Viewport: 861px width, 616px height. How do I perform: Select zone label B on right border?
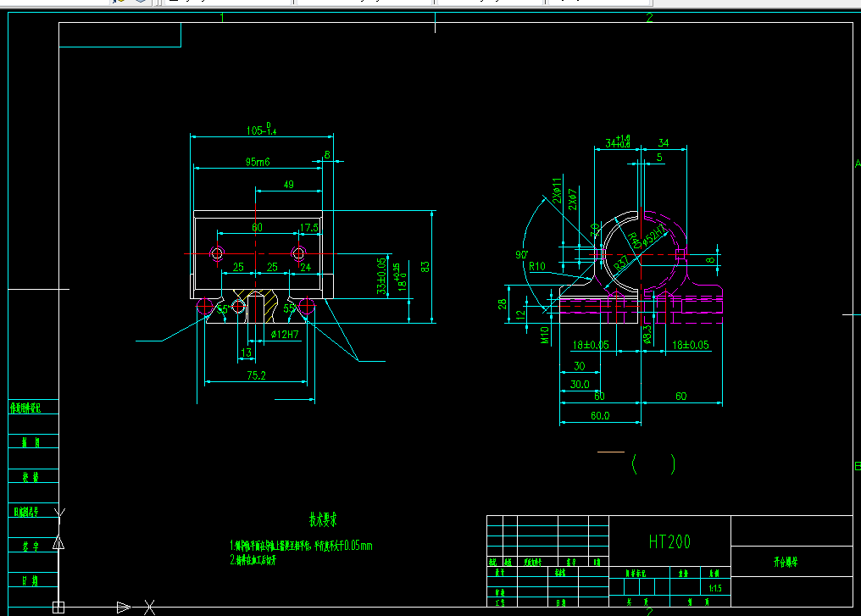(857, 466)
